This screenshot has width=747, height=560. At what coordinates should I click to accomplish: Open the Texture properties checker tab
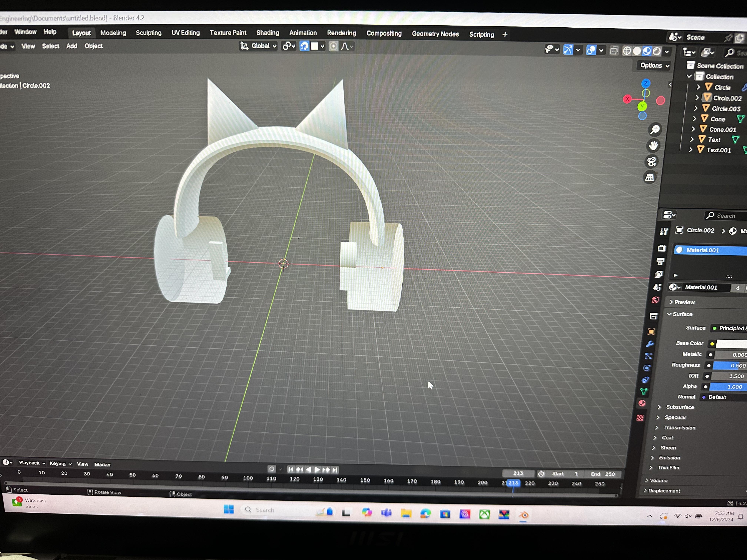(640, 418)
